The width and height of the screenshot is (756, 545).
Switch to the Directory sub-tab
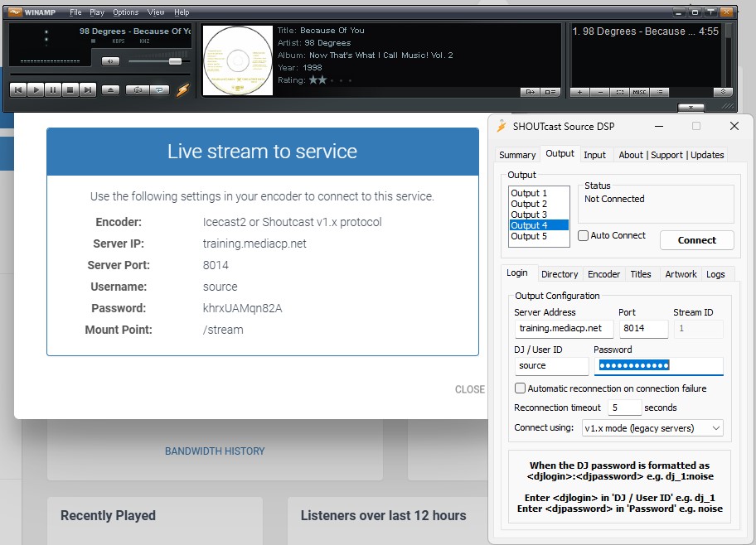[560, 274]
